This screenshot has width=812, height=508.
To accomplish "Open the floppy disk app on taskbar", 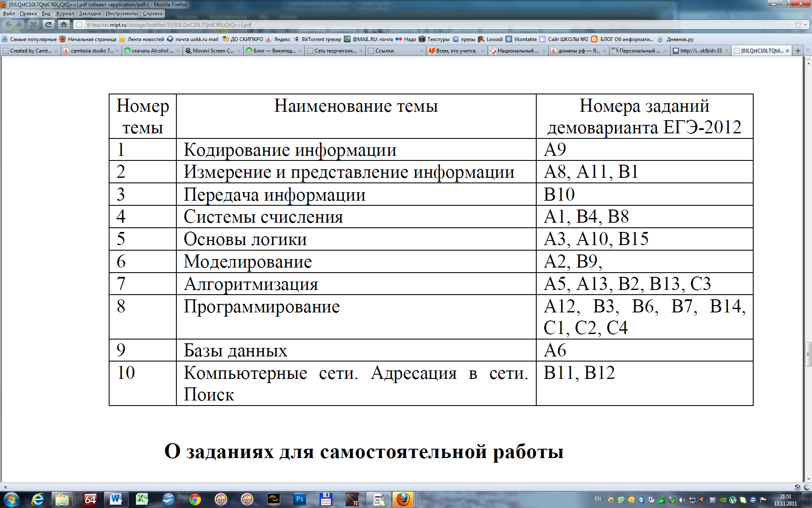I will (x=326, y=500).
